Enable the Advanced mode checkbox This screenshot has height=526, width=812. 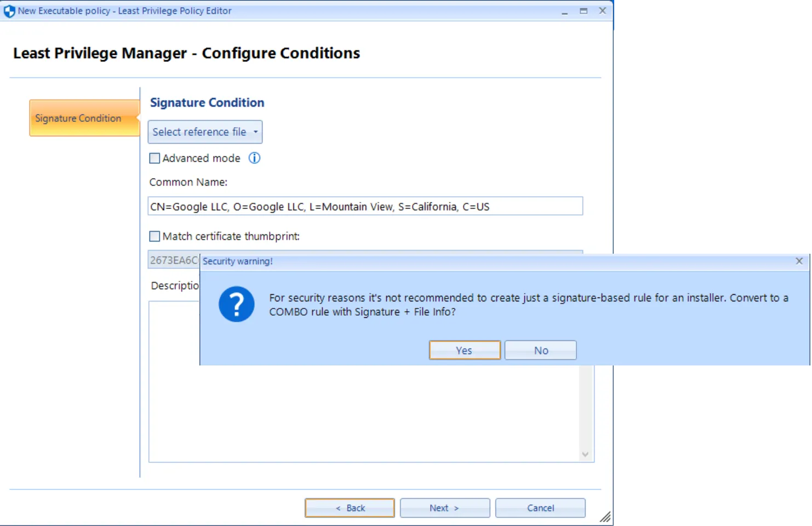(154, 158)
